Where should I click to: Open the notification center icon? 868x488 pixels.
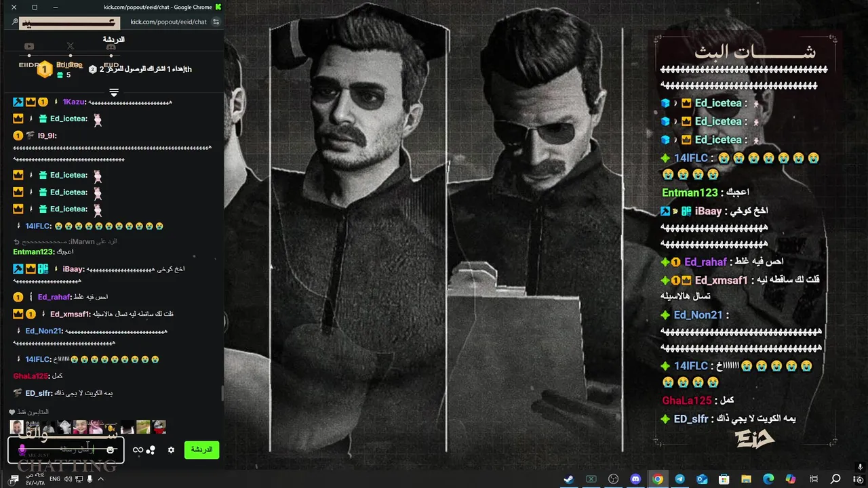click(x=14, y=479)
